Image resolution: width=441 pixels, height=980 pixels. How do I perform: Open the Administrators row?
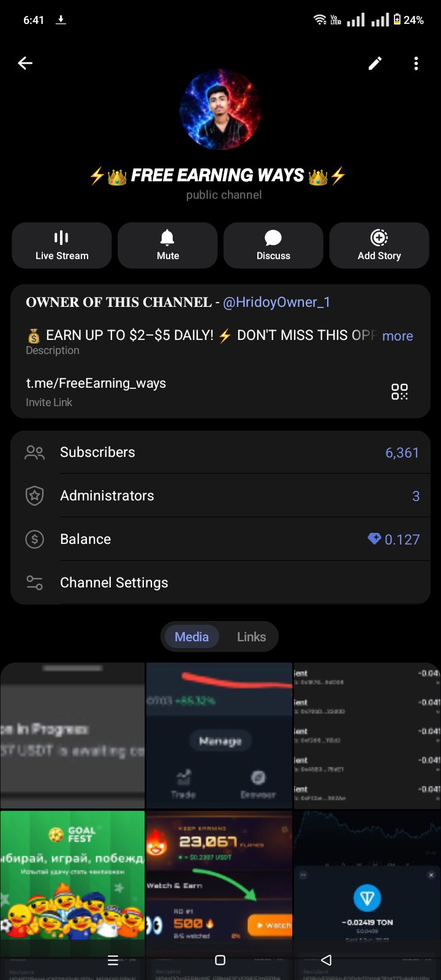point(221,496)
